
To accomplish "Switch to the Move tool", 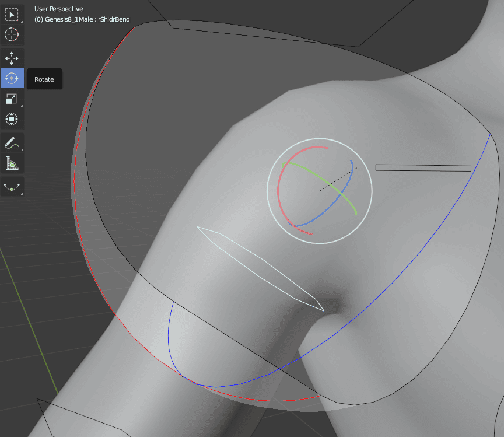I will click(12, 57).
